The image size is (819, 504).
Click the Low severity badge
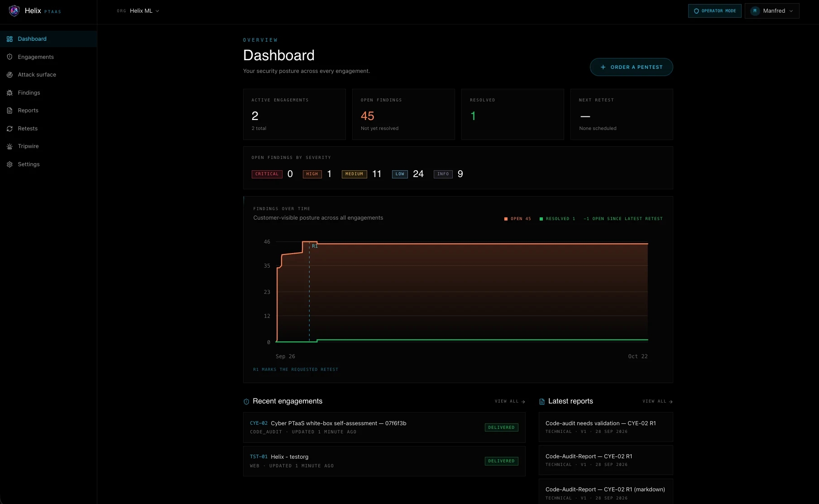click(x=400, y=174)
